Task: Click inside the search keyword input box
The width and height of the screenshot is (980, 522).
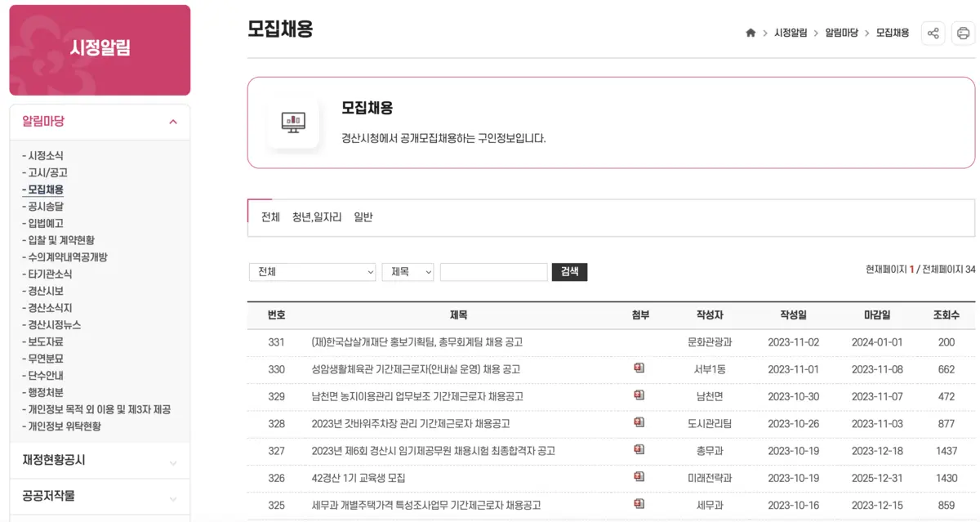Action: 493,271
